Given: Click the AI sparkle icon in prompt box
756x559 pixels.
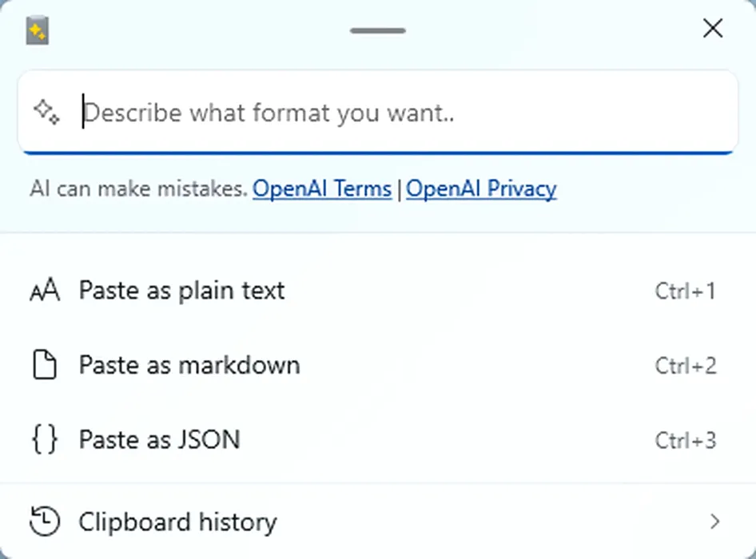Looking at the screenshot, I should [x=47, y=113].
